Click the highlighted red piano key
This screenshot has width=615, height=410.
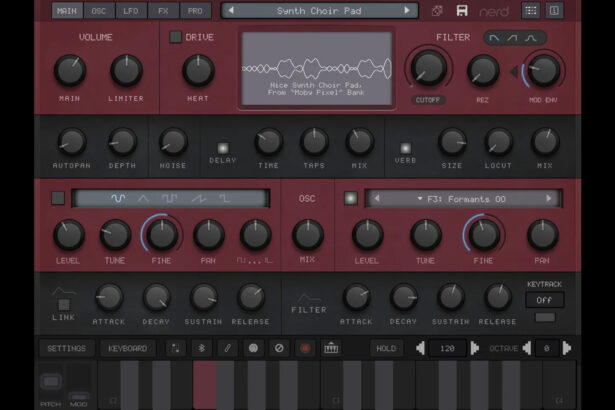tap(204, 385)
